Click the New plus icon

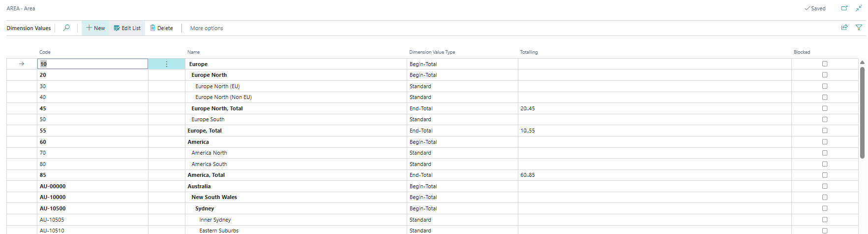click(x=89, y=28)
